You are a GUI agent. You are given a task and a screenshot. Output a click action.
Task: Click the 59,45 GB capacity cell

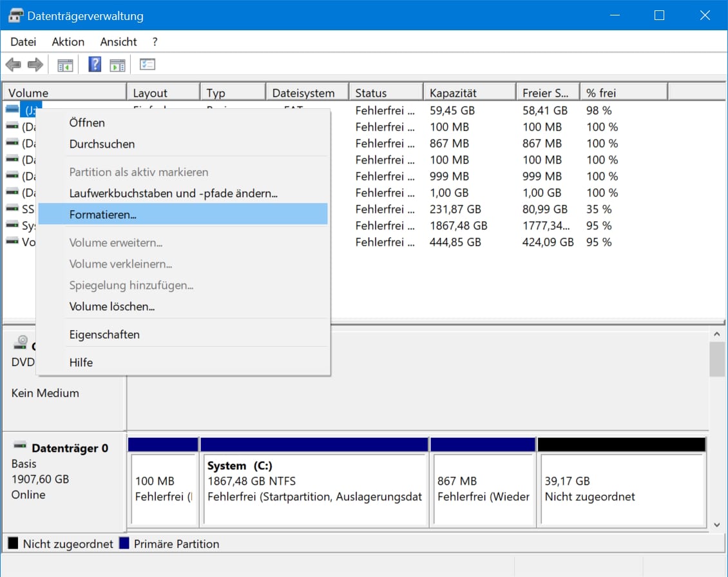(x=452, y=111)
